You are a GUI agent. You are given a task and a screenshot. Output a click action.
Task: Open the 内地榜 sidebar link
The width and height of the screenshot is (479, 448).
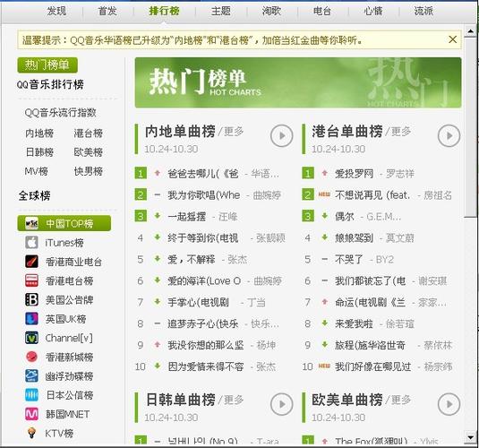pyautogui.click(x=39, y=134)
